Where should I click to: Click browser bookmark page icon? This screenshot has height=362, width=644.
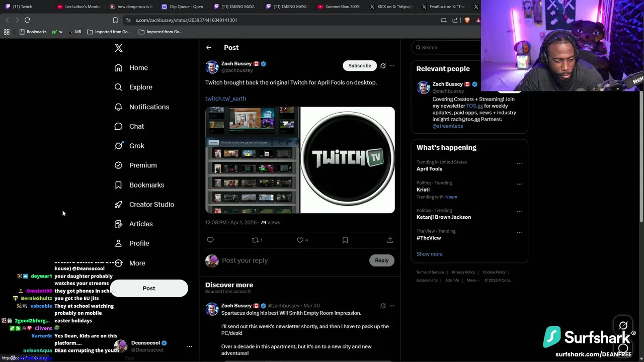tap(115, 20)
